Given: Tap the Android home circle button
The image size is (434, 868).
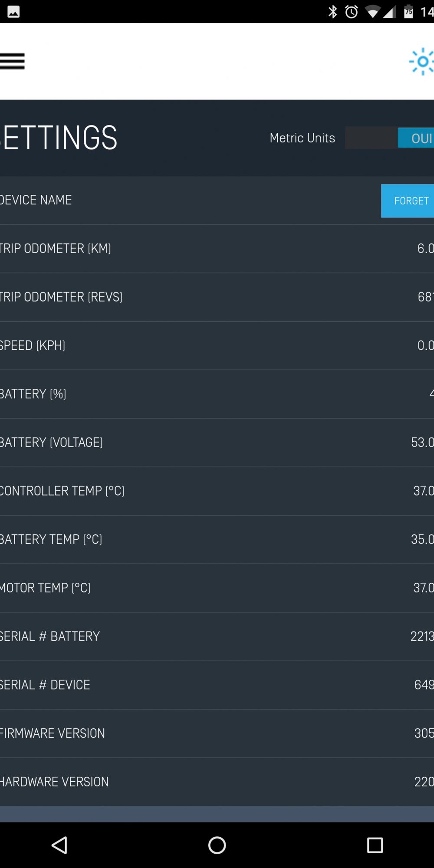Looking at the screenshot, I should coord(217,845).
